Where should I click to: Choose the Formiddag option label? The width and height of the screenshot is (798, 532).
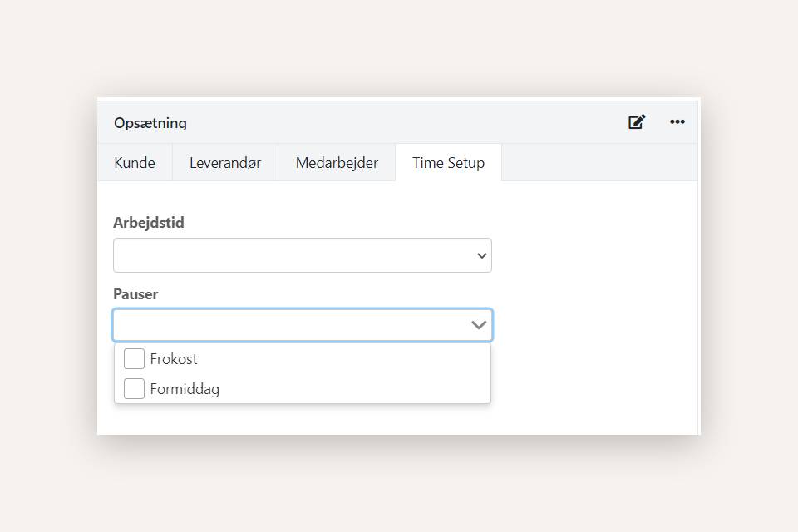coord(185,388)
